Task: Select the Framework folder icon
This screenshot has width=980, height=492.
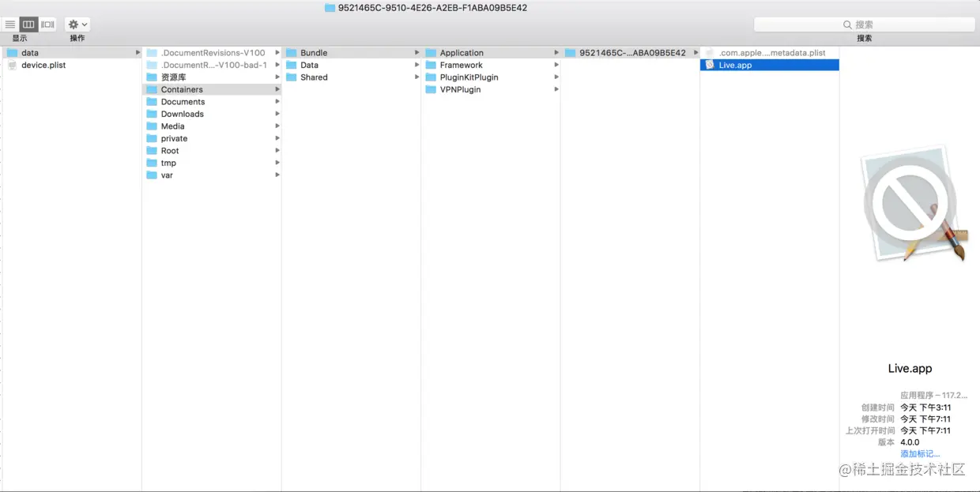Action: (431, 65)
